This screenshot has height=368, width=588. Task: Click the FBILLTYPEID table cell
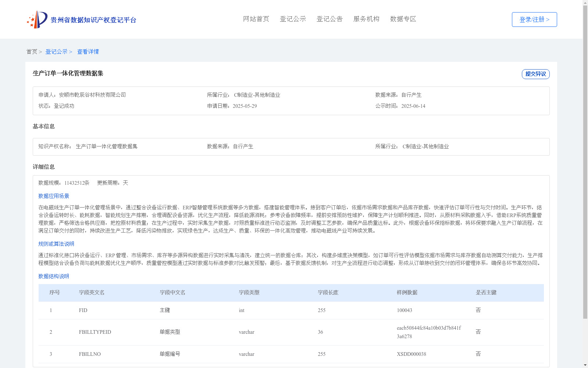click(95, 332)
